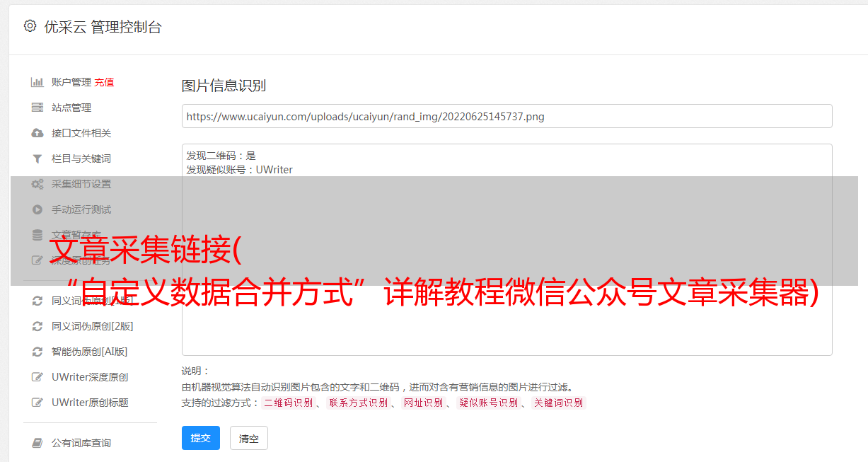Viewport: 868px width, 462px height.
Task: Click the gear icon beside 优采云 管理控制台
Action: pyautogui.click(x=30, y=26)
